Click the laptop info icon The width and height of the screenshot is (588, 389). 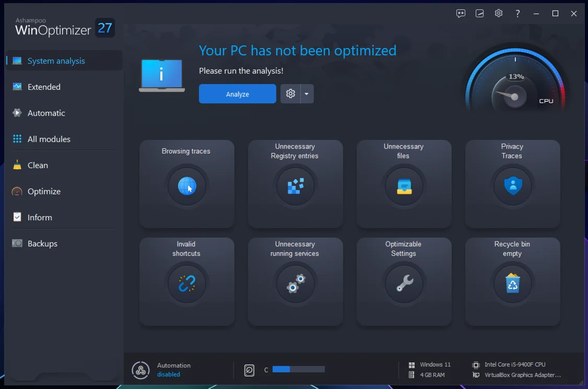162,75
